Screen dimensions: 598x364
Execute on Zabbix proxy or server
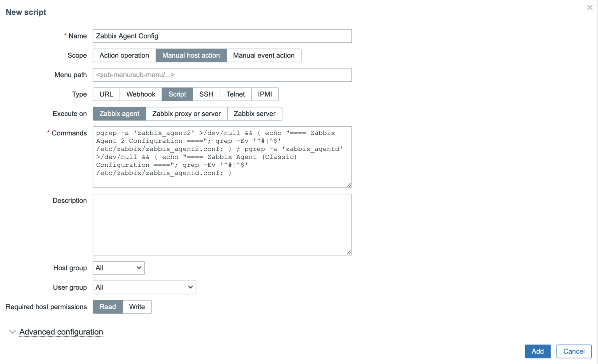[x=186, y=114]
